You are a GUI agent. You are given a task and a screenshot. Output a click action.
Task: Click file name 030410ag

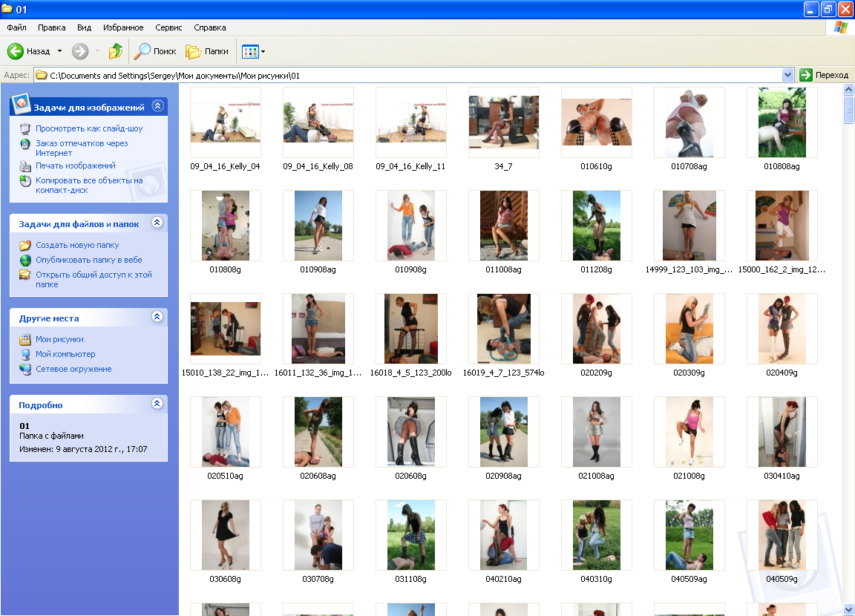tap(782, 476)
